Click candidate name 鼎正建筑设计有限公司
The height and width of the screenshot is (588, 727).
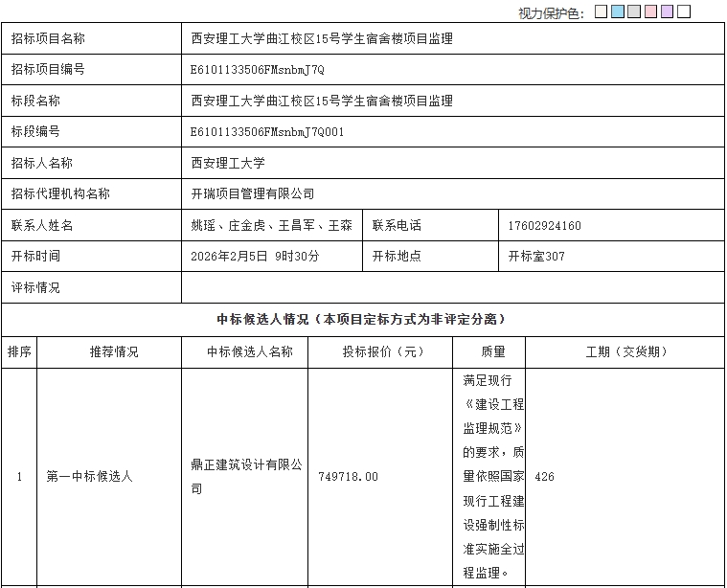(x=246, y=476)
